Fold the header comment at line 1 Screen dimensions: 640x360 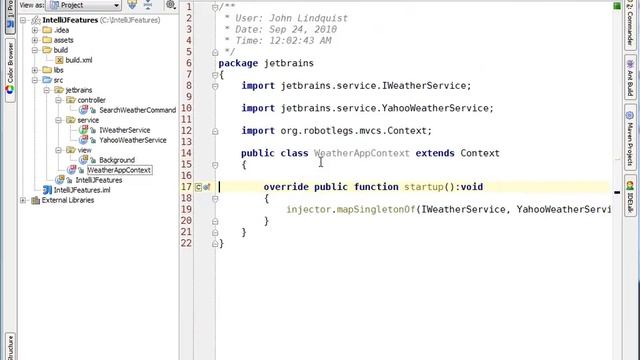pyautogui.click(x=215, y=7)
